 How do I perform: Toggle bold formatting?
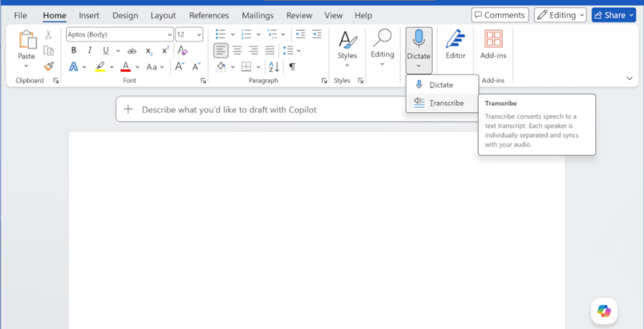[73, 50]
